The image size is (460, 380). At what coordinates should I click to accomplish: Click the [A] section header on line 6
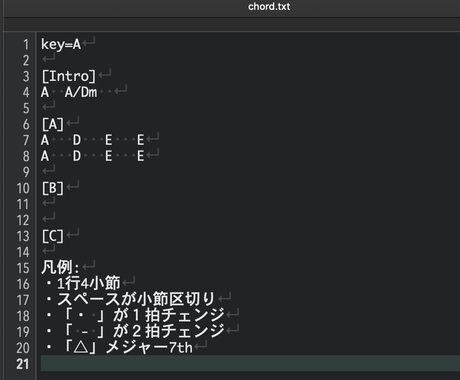pyautogui.click(x=53, y=124)
